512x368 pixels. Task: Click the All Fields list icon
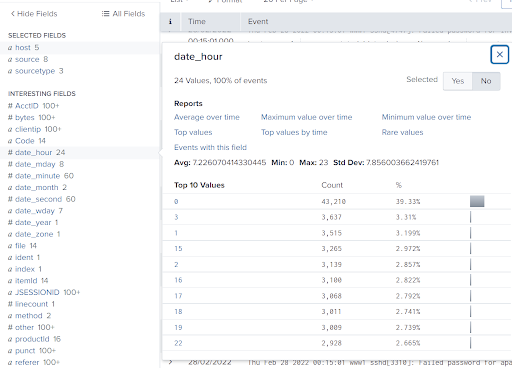click(105, 14)
